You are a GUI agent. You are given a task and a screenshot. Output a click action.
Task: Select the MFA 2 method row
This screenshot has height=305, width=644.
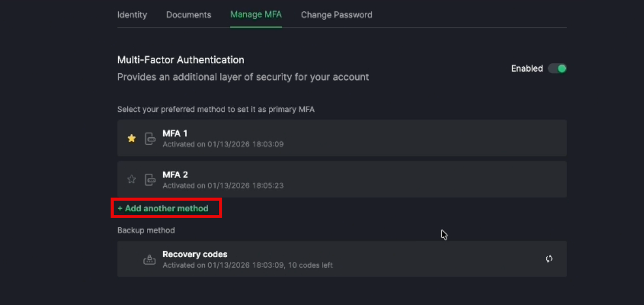coord(342,179)
